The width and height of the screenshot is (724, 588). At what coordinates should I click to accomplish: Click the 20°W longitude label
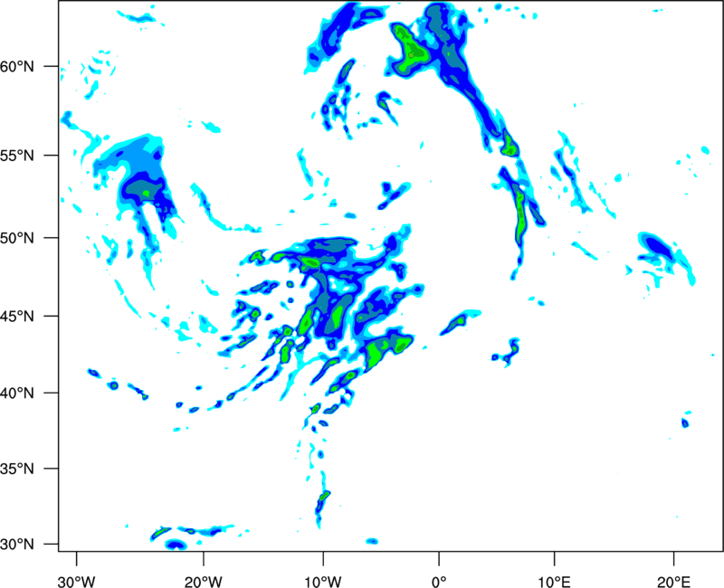(x=203, y=581)
